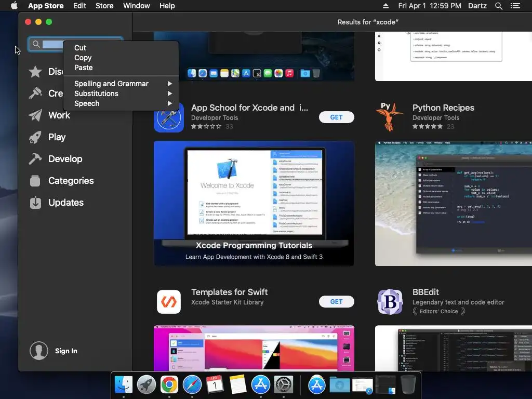
Task: Click the Python Recipes title
Action: point(443,108)
